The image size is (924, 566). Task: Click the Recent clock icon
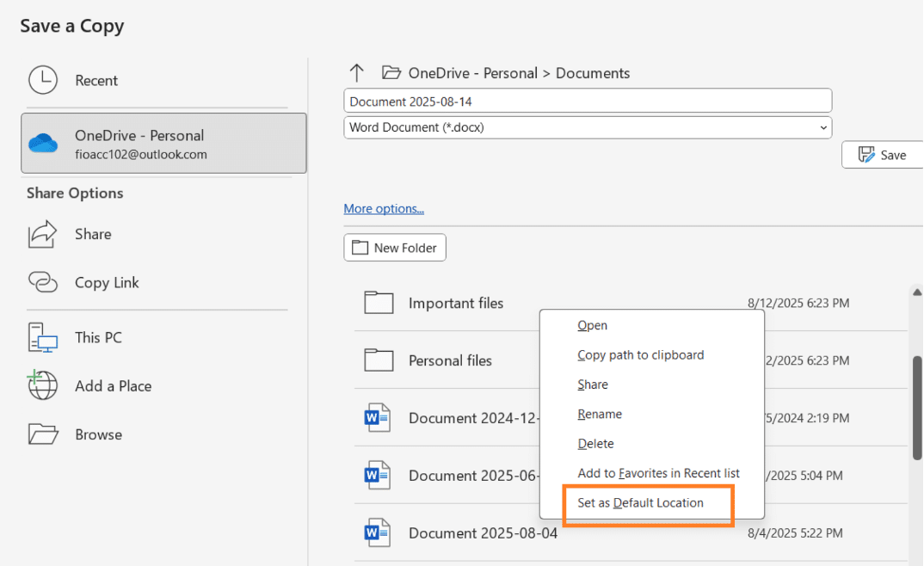pos(42,80)
